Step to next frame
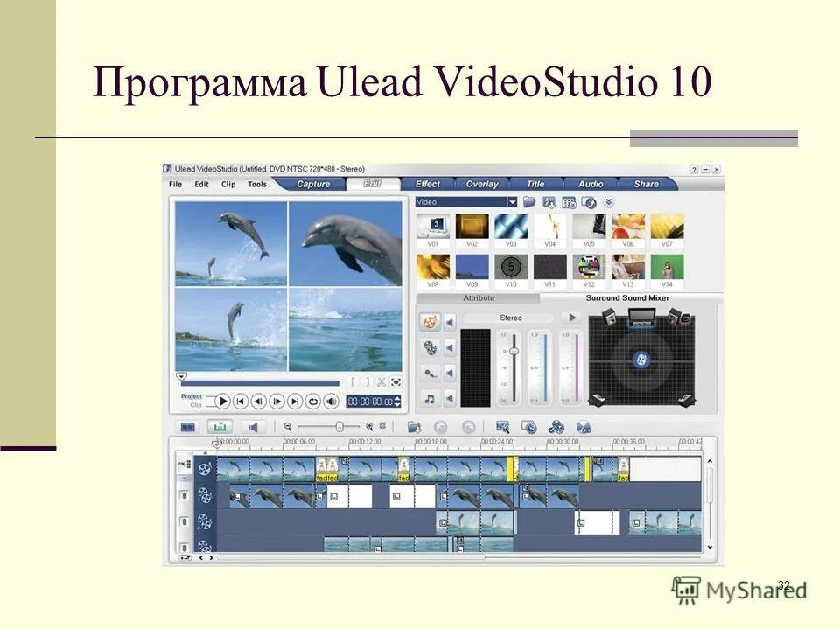Image resolution: width=840 pixels, height=630 pixels. click(277, 401)
